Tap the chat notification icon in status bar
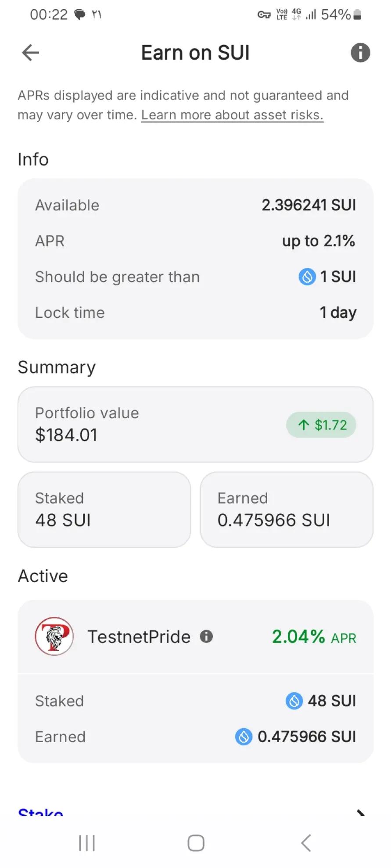This screenshot has width=391, height=868. tap(79, 15)
